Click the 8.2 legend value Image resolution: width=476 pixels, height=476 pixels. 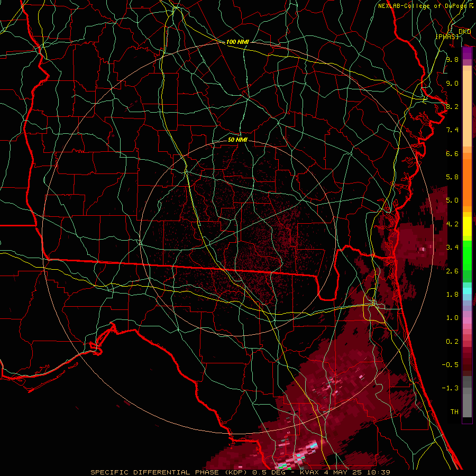(452, 106)
